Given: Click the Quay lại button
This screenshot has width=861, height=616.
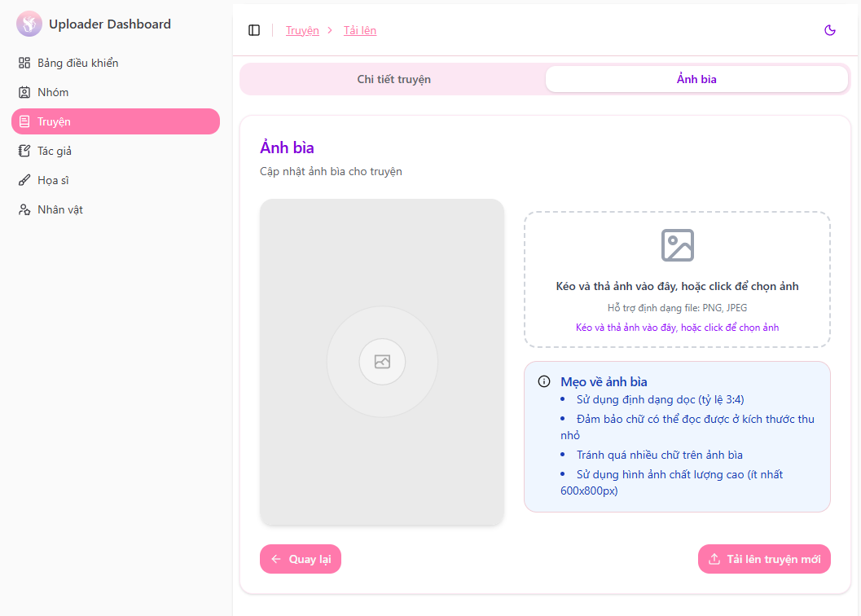Looking at the screenshot, I should click(301, 559).
